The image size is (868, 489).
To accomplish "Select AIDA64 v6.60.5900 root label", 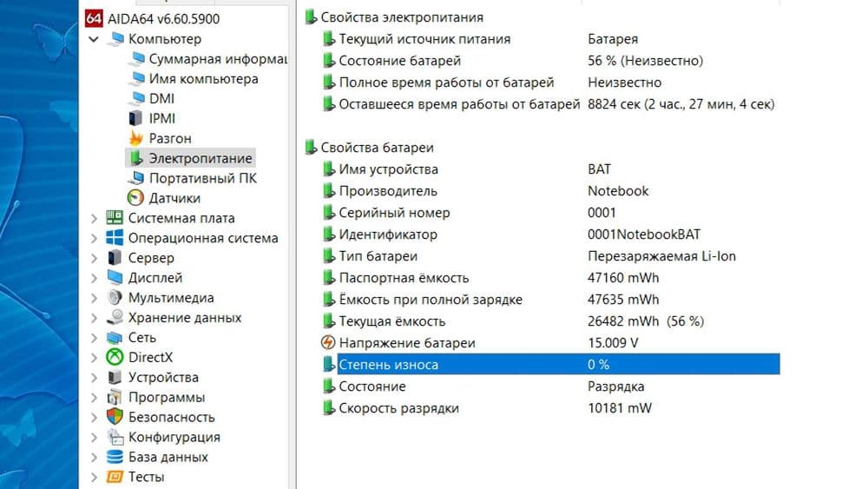I will 163,19.
